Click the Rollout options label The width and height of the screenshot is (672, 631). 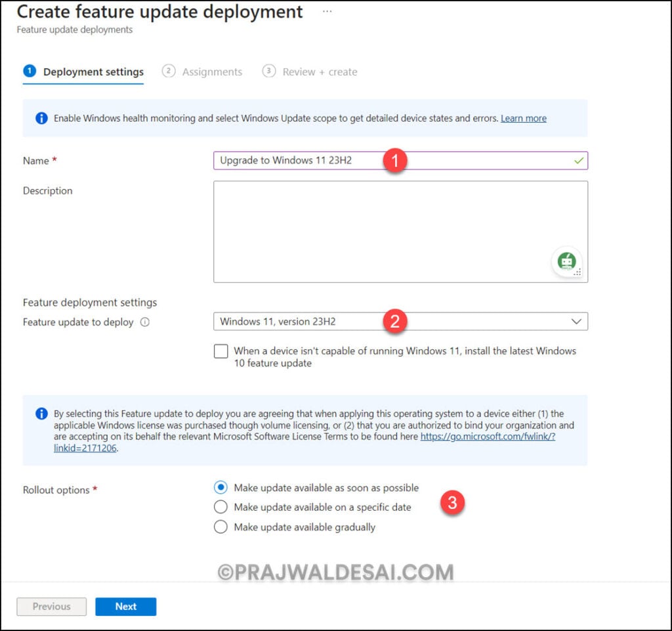(x=56, y=490)
